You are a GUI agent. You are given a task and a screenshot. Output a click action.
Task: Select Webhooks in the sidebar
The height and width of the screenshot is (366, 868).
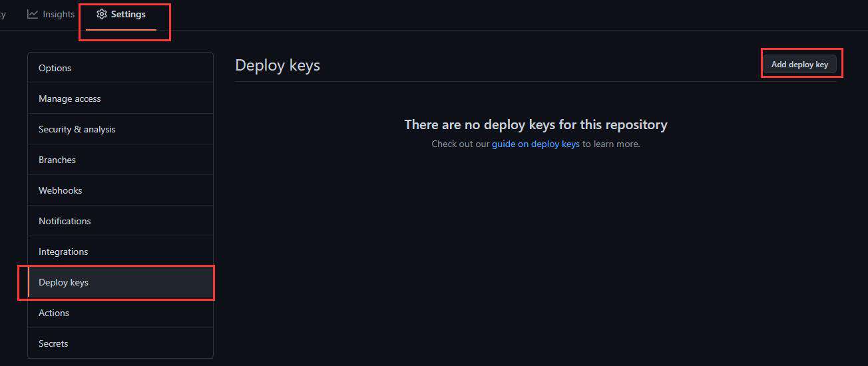[120, 190]
